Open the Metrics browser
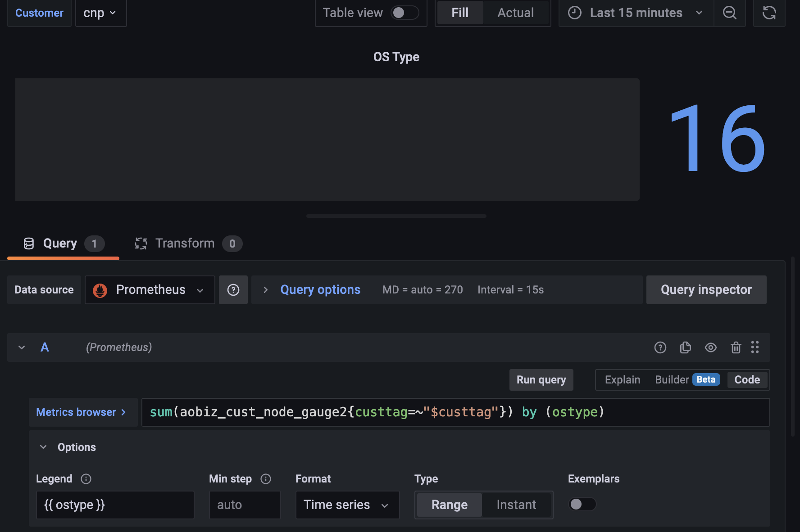 pos(83,412)
